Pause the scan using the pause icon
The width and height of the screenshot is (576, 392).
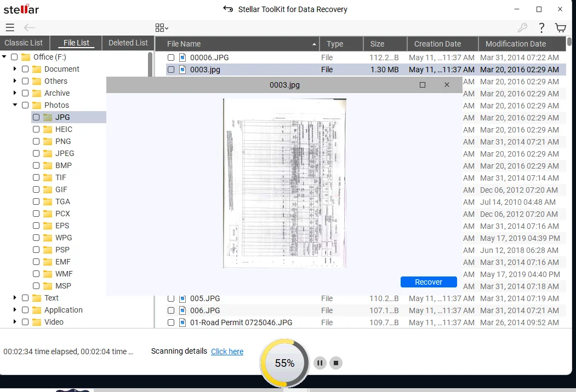(320, 362)
